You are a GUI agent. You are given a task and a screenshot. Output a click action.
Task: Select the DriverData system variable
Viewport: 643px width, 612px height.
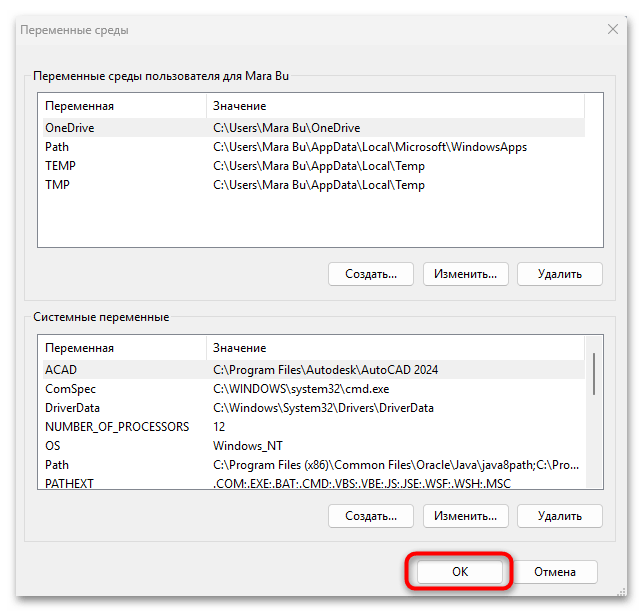click(x=314, y=408)
